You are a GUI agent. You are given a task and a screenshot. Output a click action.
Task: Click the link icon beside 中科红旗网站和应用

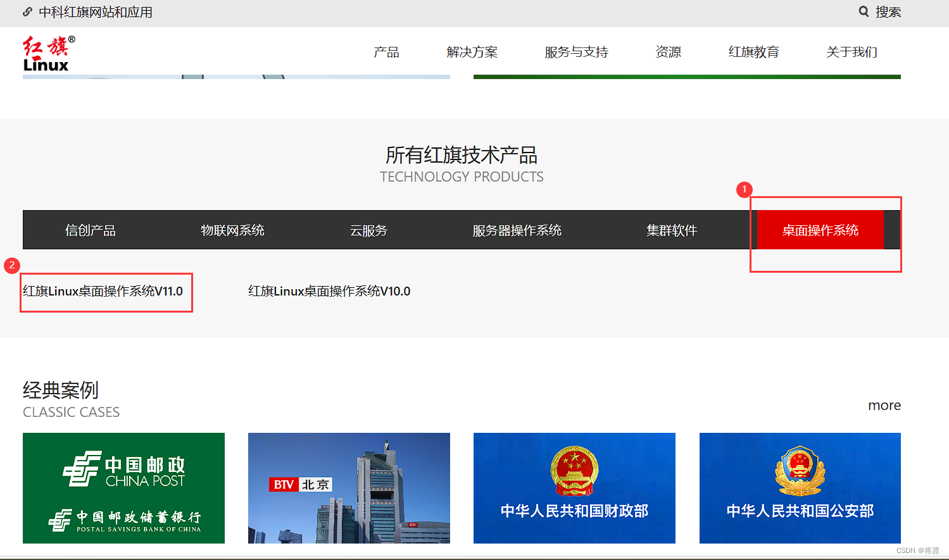[x=27, y=12]
